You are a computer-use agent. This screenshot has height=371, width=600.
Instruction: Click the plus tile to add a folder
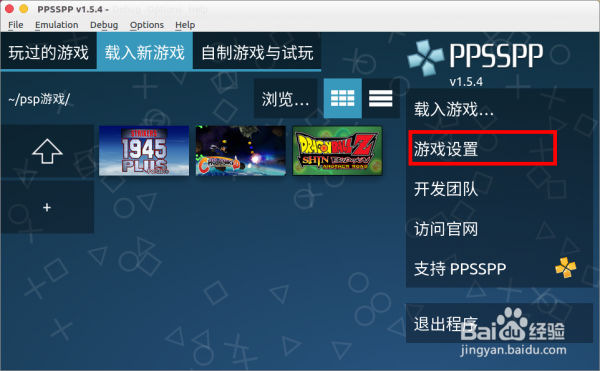pyautogui.click(x=47, y=207)
